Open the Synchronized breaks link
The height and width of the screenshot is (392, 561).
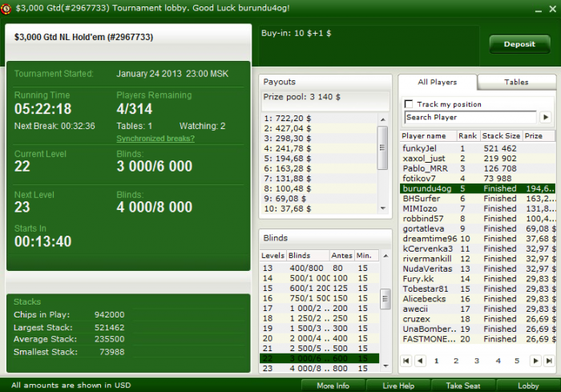[x=155, y=139]
